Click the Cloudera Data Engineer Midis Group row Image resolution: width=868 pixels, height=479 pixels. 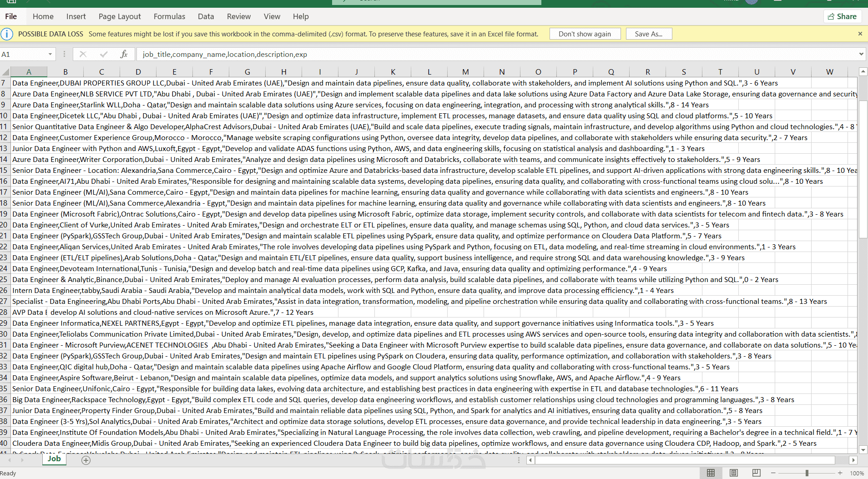click(x=414, y=443)
